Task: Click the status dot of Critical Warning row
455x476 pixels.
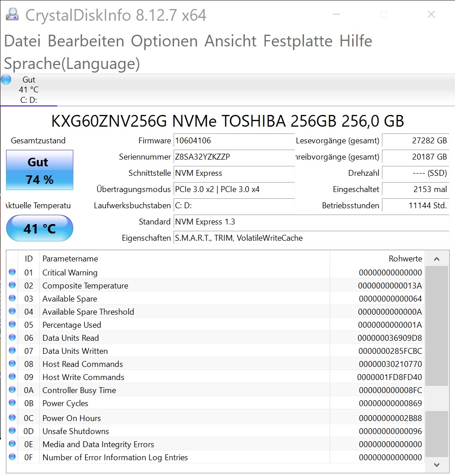Action: coord(12,272)
